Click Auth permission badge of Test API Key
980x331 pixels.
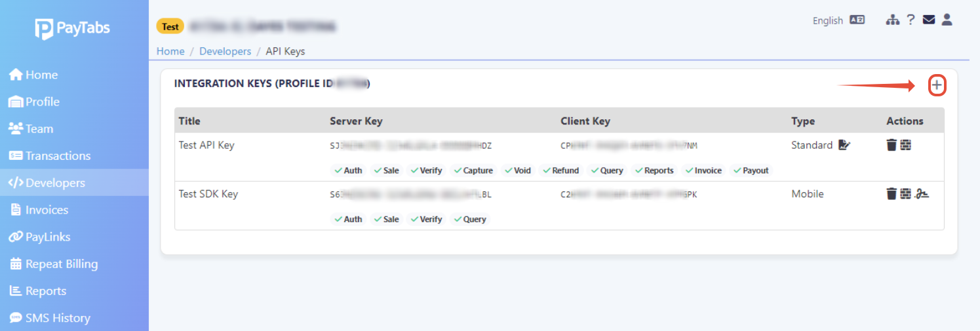click(x=348, y=170)
